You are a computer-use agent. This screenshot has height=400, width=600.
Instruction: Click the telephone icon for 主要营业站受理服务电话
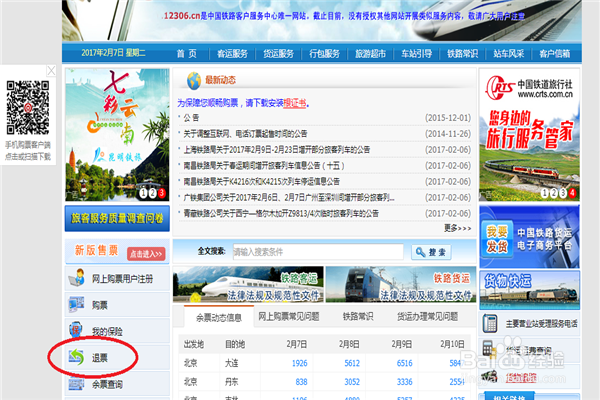(490, 323)
